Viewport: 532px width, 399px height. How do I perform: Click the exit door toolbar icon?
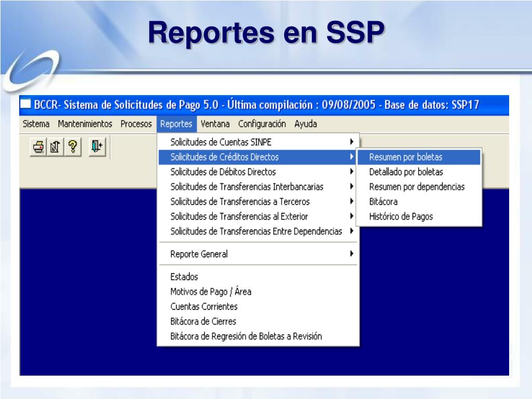[x=97, y=147]
